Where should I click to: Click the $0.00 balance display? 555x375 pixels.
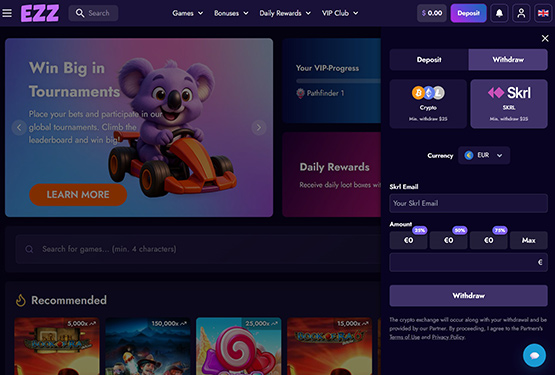tap(431, 13)
